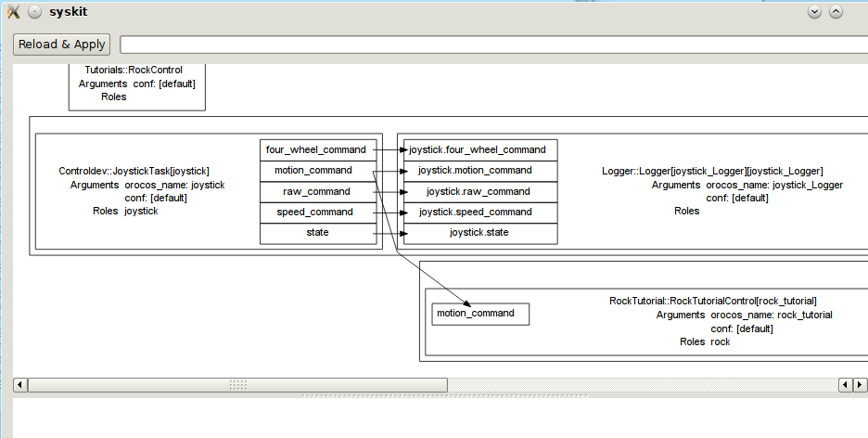Click the round window menu button beside syskit
The height and width of the screenshot is (438, 868).
coord(34,12)
